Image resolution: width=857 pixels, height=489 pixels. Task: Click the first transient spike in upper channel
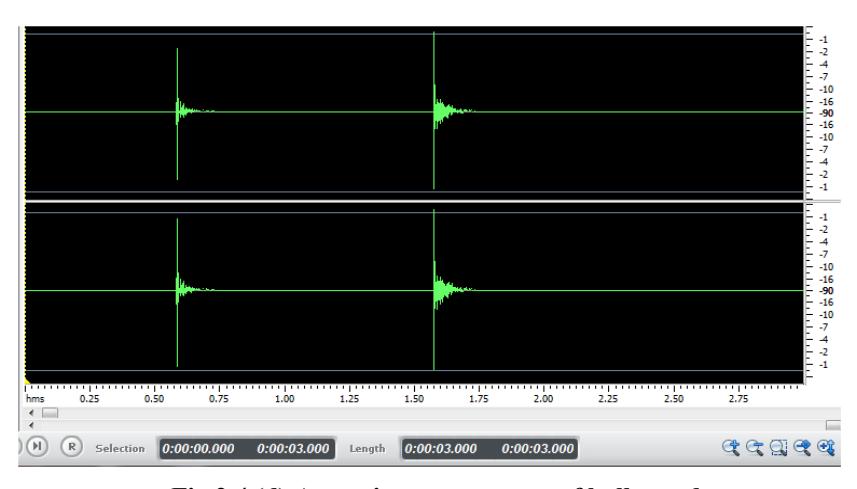pos(177,113)
